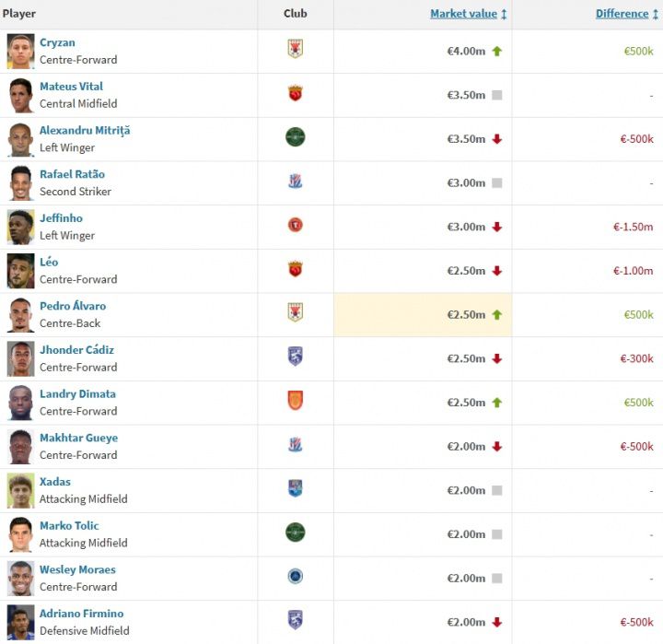Click the orange shield crest for Landry Dimata

[x=296, y=400]
